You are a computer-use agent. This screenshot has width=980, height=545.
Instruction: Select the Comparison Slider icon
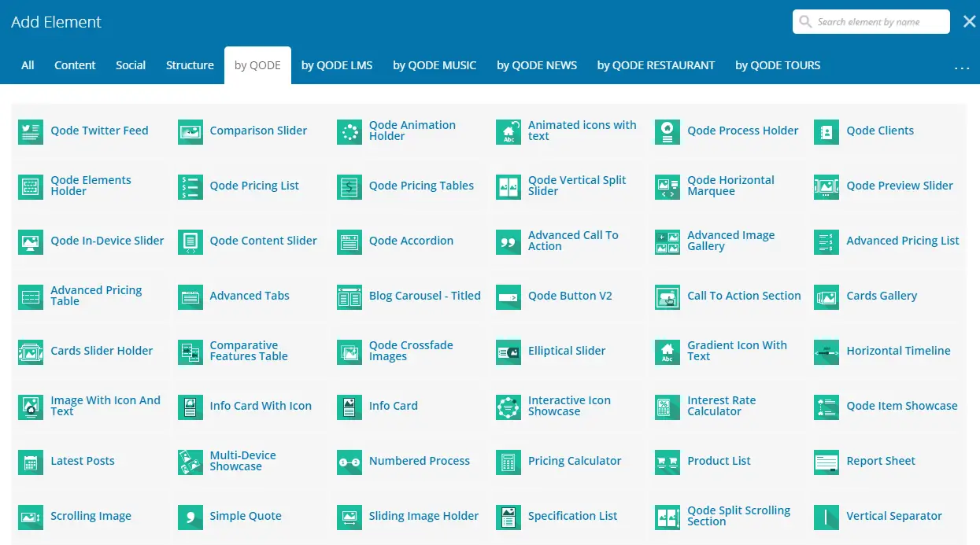tap(190, 131)
